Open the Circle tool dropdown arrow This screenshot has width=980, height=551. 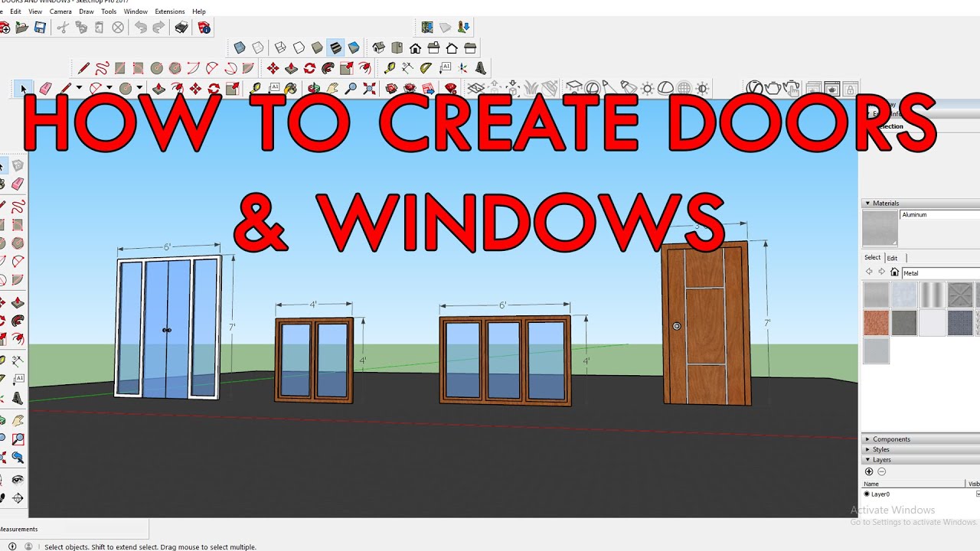139,89
